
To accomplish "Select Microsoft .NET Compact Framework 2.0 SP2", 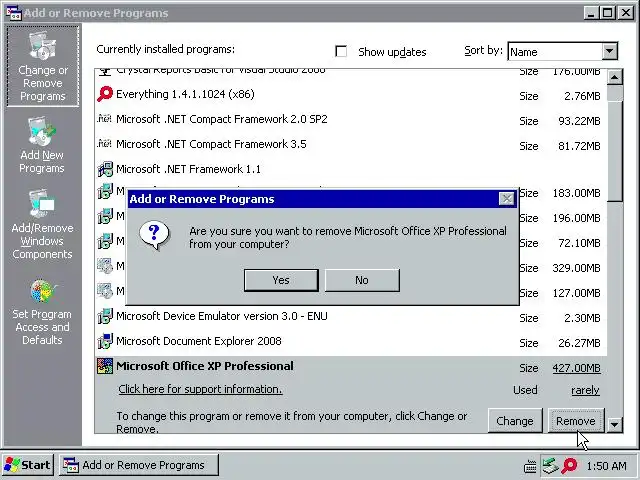I will pos(351,119).
